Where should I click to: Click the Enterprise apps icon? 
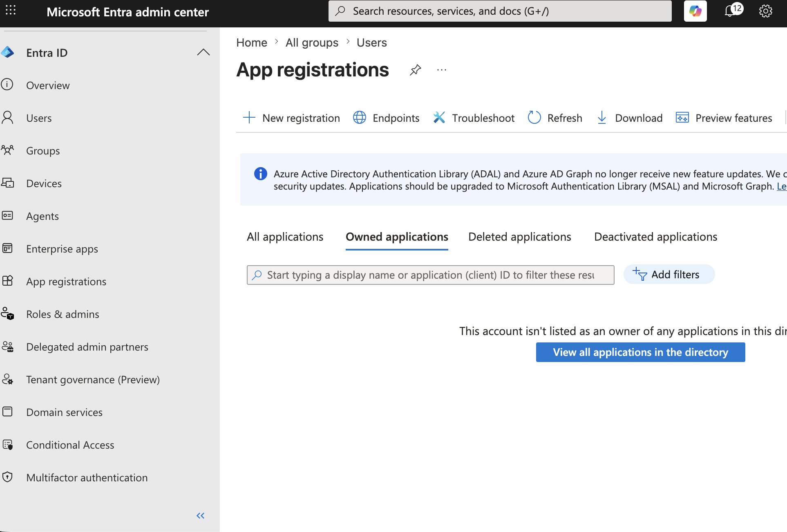[x=7, y=248]
